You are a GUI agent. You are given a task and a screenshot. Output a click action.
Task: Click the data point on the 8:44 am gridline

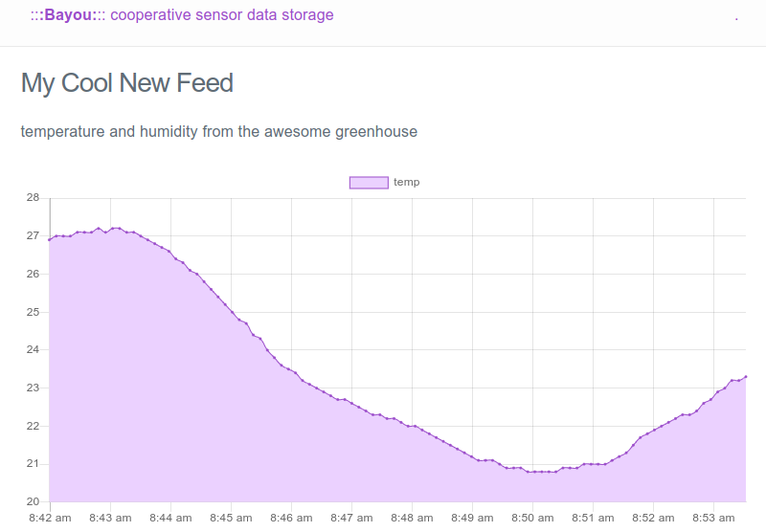click(x=169, y=252)
